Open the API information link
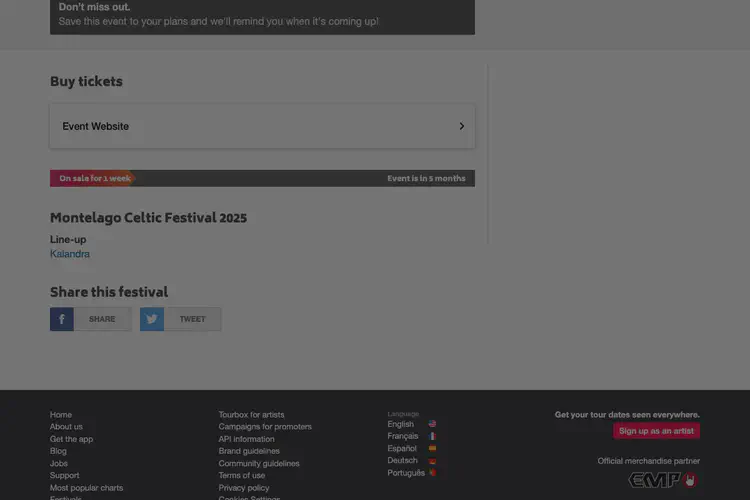Image resolution: width=750 pixels, height=500 pixels. pos(246,439)
